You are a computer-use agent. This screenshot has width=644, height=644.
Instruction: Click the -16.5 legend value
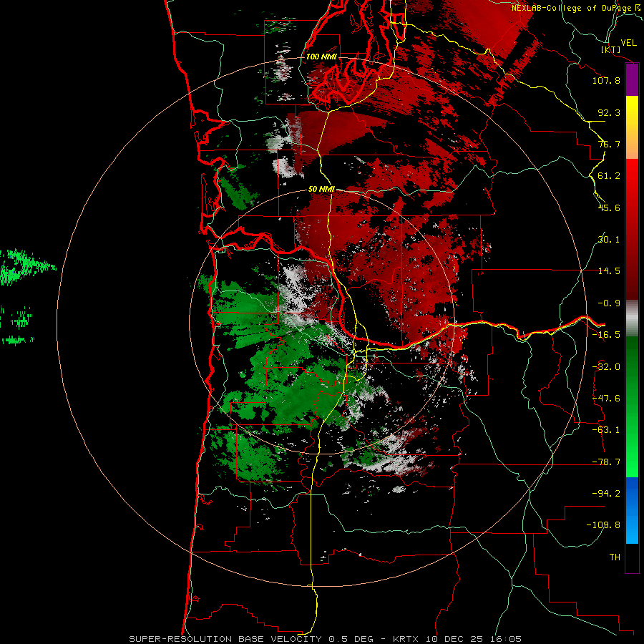pyautogui.click(x=606, y=335)
